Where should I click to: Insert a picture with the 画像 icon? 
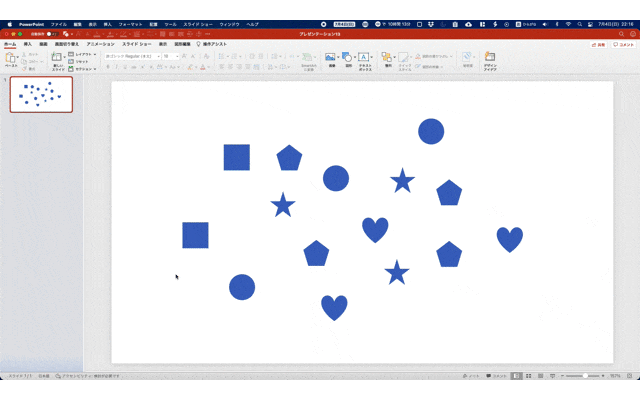point(330,57)
